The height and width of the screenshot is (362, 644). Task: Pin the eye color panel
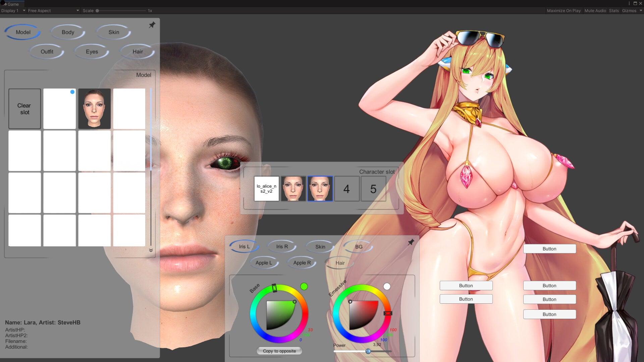point(411,242)
